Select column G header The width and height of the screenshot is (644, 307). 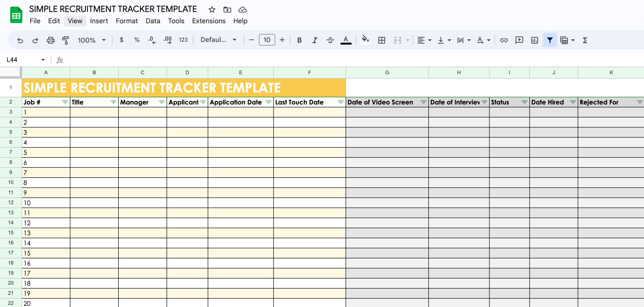[387, 73]
